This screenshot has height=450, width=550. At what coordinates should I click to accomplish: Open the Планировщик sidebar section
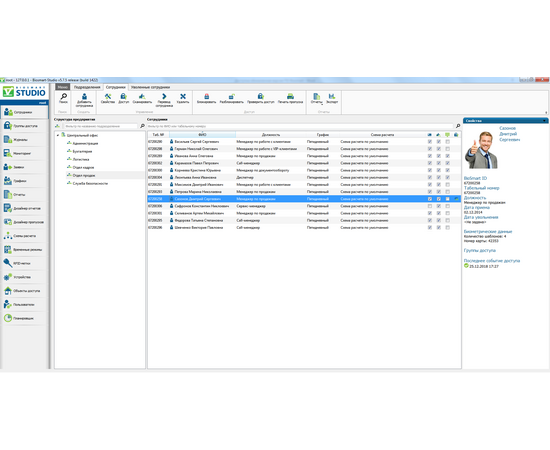(24, 318)
